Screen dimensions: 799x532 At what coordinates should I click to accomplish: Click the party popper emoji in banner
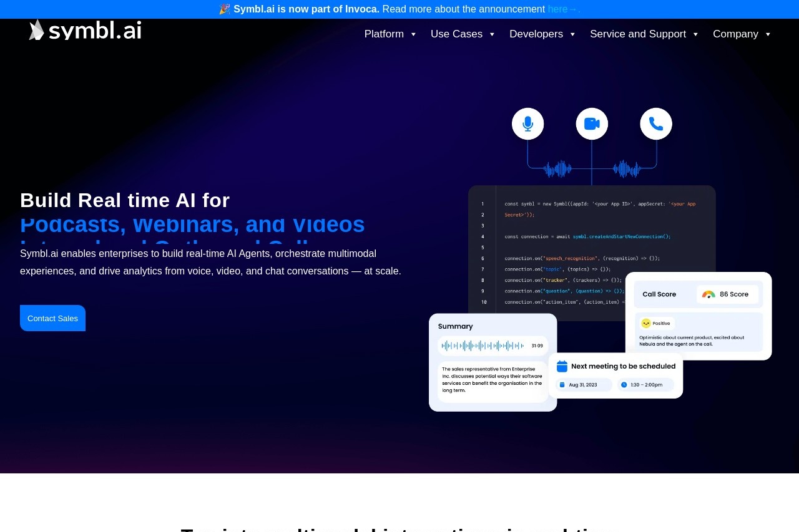point(225,9)
